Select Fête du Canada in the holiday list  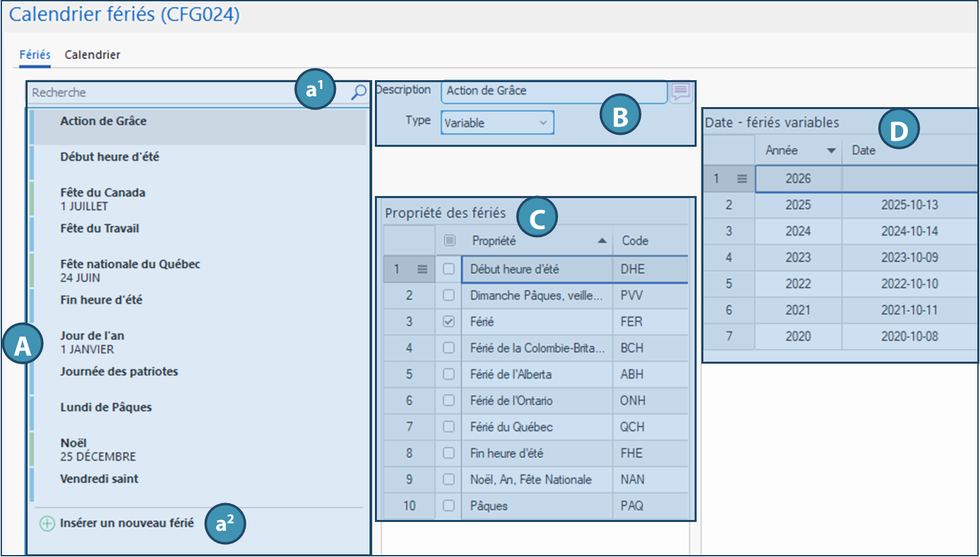click(x=102, y=199)
